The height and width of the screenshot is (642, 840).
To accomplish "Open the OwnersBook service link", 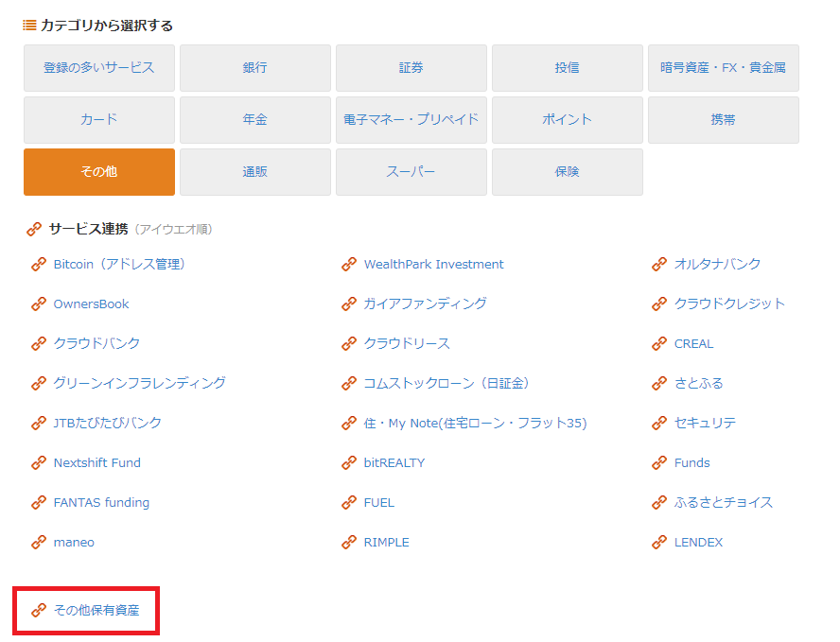I will [91, 304].
